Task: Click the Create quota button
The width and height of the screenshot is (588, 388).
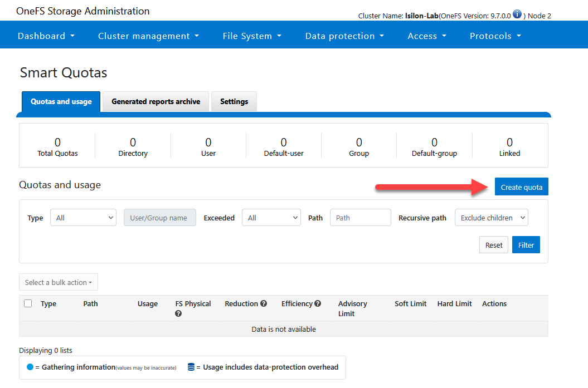Action: click(521, 186)
